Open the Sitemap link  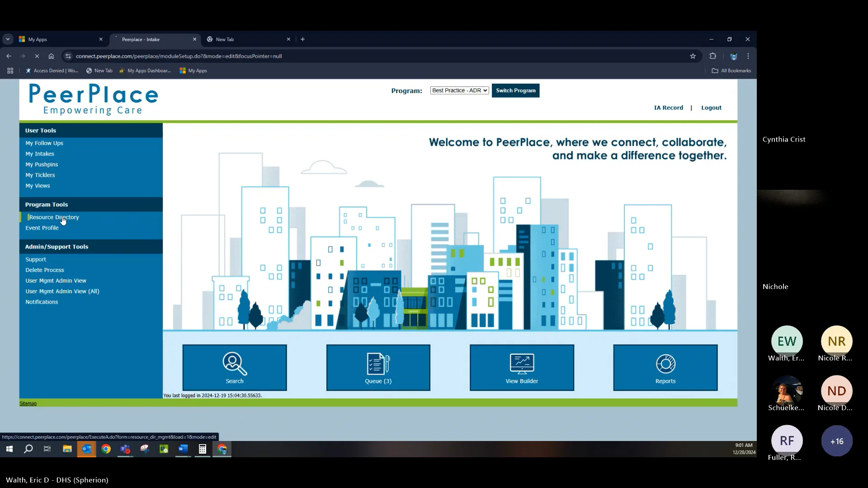(28, 403)
